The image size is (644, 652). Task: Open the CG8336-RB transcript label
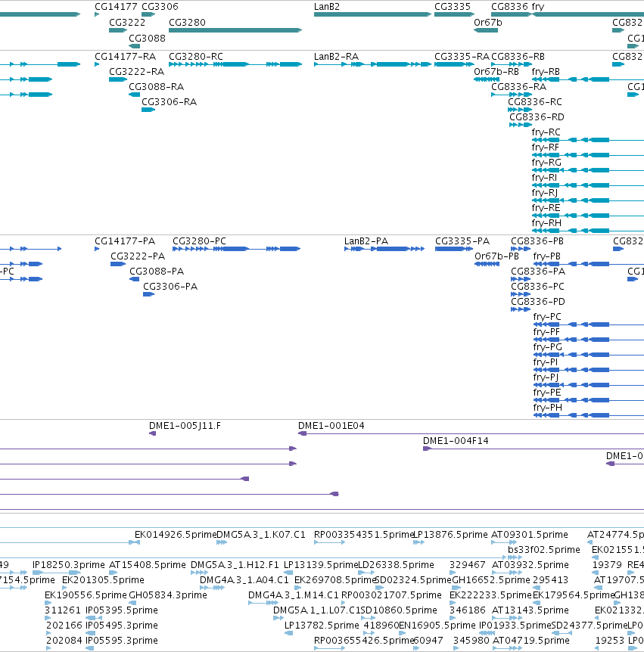tap(518, 57)
